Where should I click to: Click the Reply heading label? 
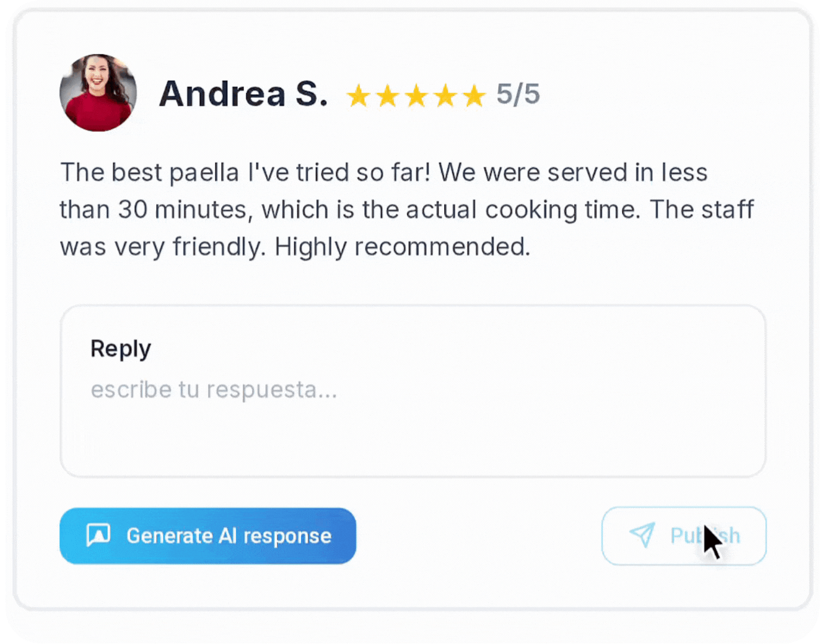pos(121,349)
